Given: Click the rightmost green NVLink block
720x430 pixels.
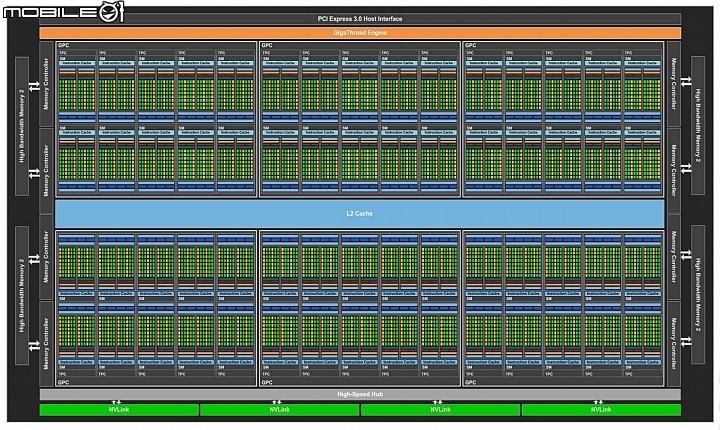Looking at the screenshot, I should coord(601,409).
